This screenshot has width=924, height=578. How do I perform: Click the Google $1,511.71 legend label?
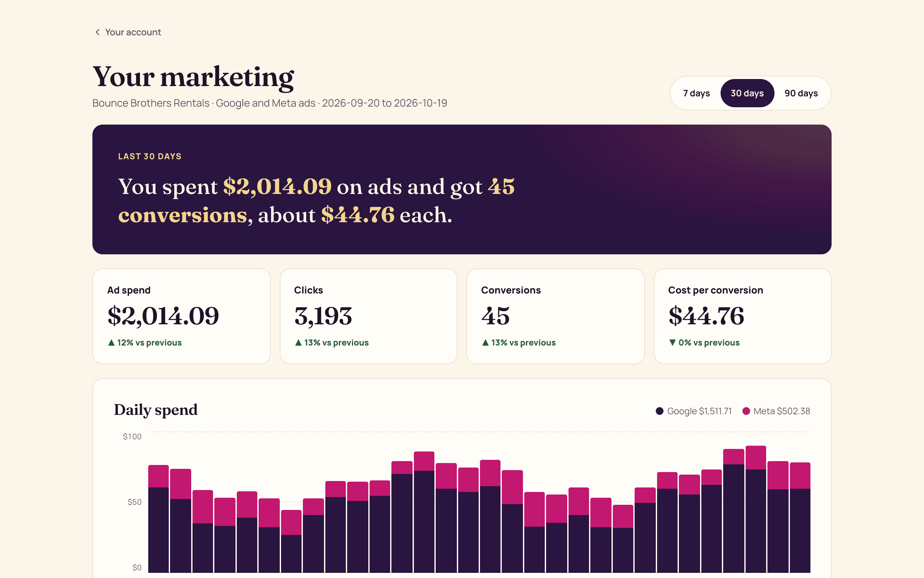699,411
